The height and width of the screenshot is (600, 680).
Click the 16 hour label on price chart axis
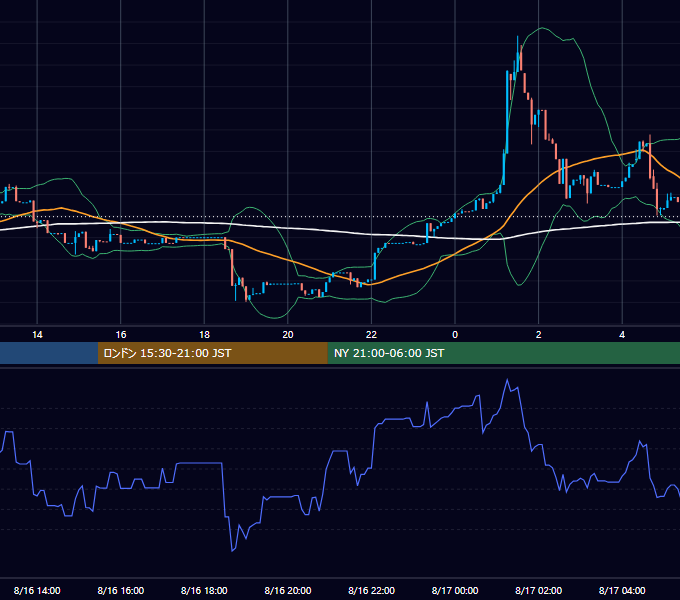121,335
